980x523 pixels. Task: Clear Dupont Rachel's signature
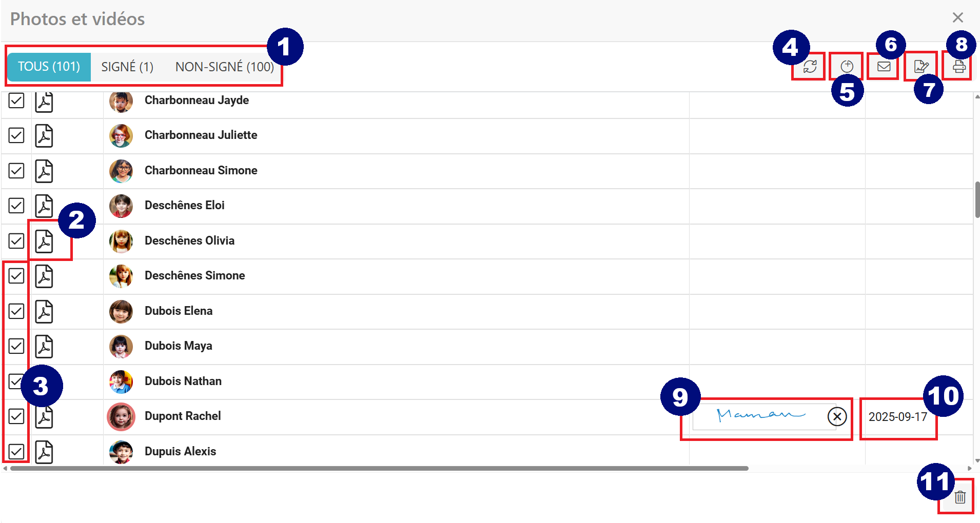837,416
